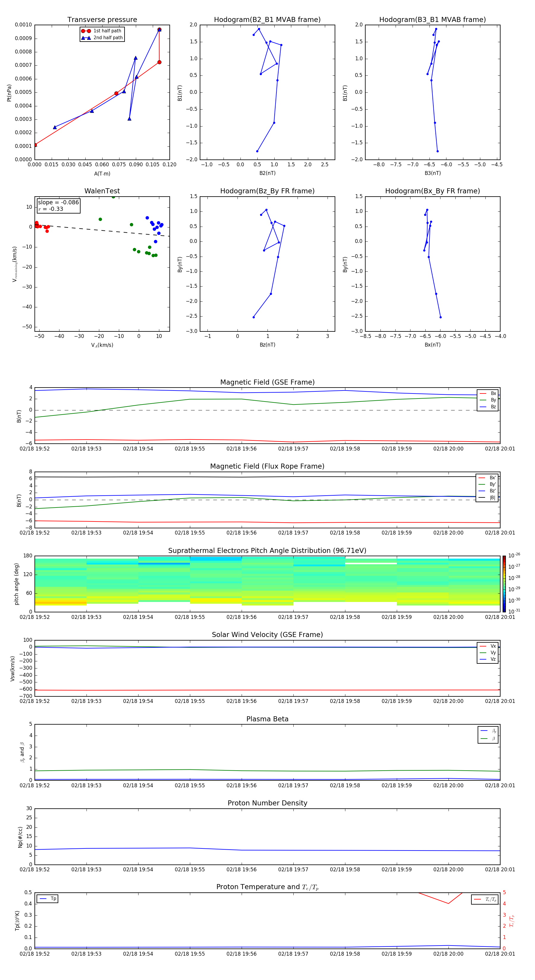Click the 'Proton Number Density' title
Image resolution: width=535 pixels, height=980 pixels.
(267, 803)
